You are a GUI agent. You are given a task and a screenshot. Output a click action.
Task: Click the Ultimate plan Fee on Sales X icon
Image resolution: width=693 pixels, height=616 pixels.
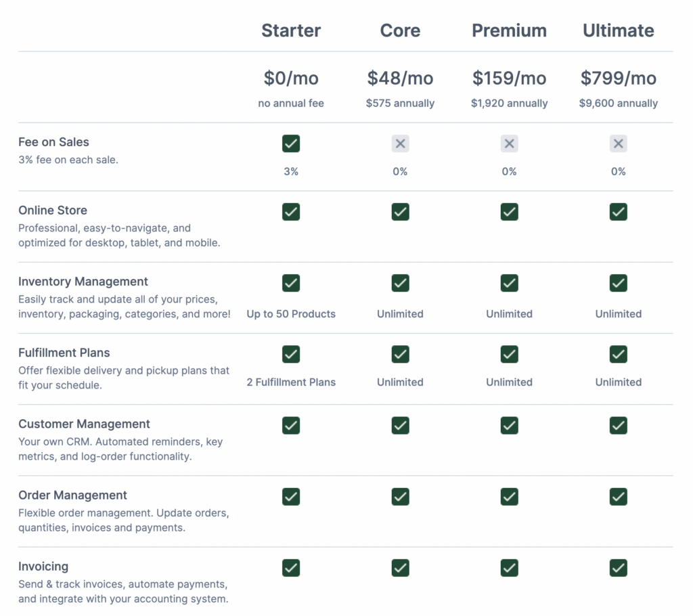[x=618, y=144]
